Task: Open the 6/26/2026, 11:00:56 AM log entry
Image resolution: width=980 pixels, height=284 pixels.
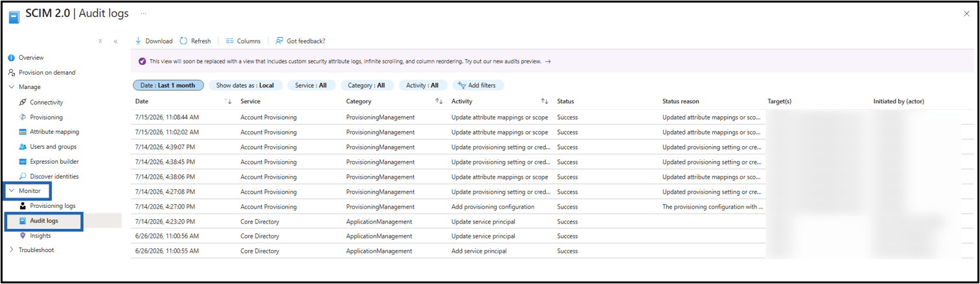Action: pos(167,236)
